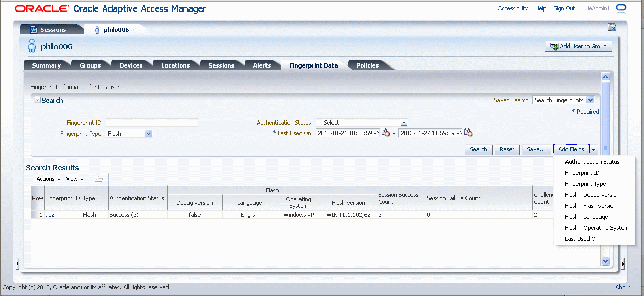
Task: Open the end date calendar picker
Action: [468, 133]
